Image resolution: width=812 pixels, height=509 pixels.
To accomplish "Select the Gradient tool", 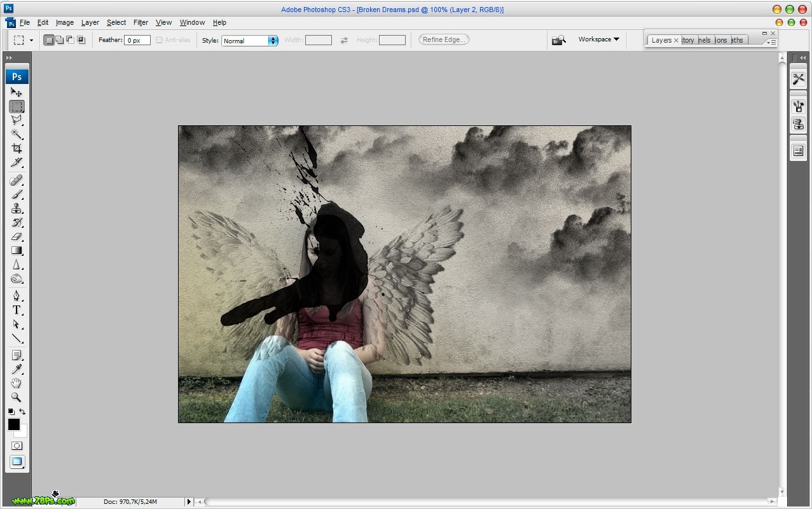I will (17, 251).
